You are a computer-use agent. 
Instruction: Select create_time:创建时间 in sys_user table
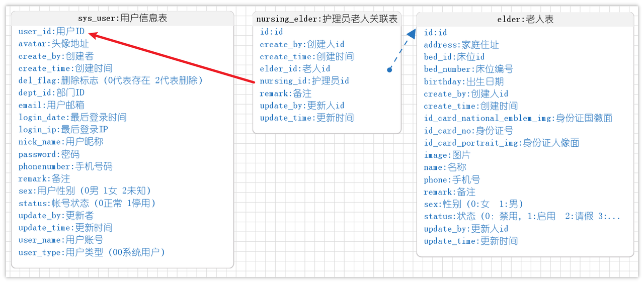click(x=65, y=68)
